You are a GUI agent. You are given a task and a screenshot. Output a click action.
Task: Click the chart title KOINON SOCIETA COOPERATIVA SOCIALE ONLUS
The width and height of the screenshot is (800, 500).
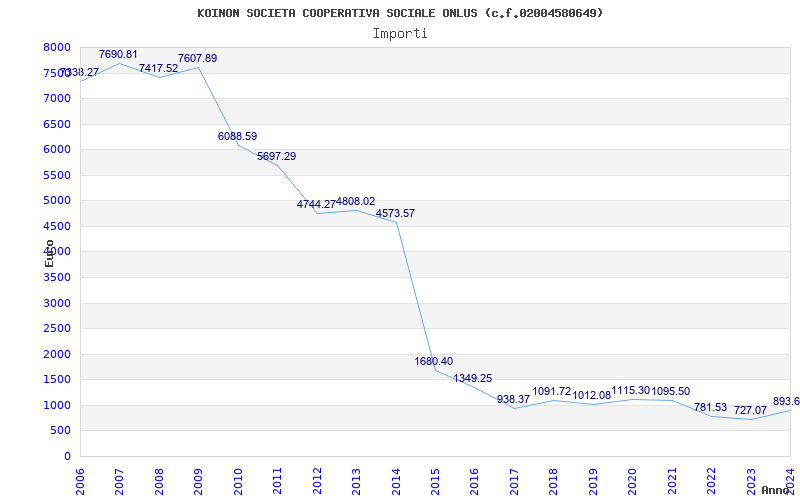coord(400,13)
